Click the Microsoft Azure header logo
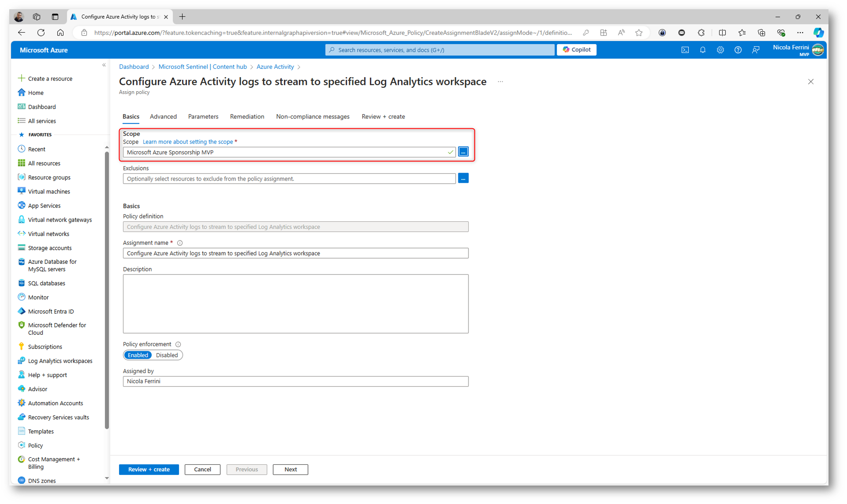 click(x=44, y=50)
